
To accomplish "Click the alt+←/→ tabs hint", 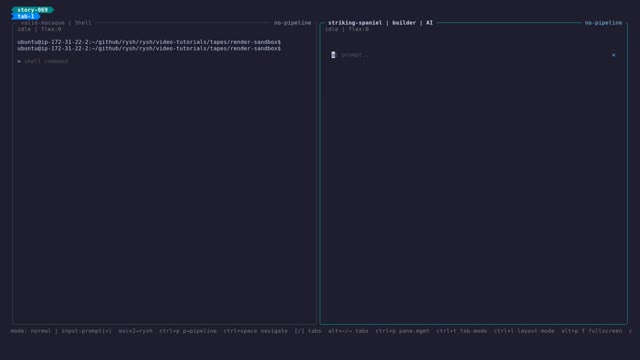I will (x=348, y=331).
